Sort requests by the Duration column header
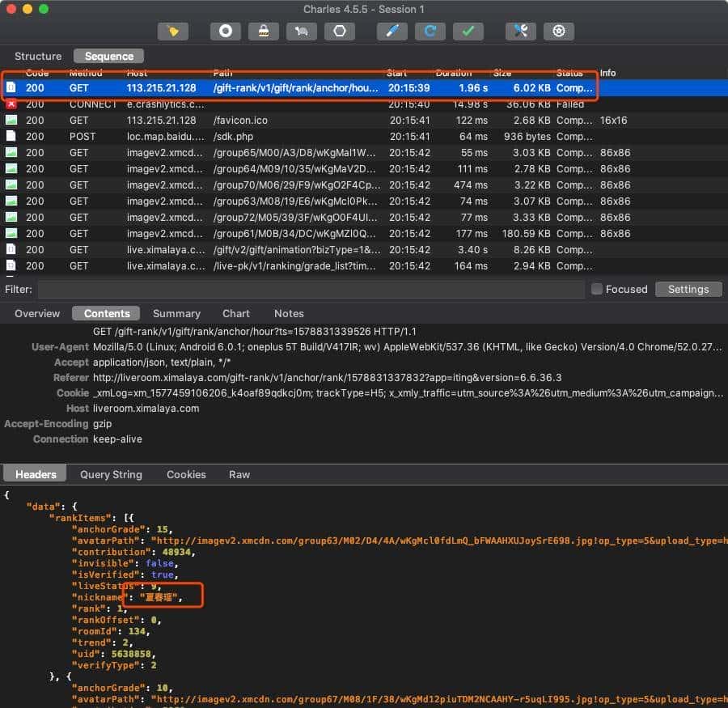 click(x=453, y=73)
